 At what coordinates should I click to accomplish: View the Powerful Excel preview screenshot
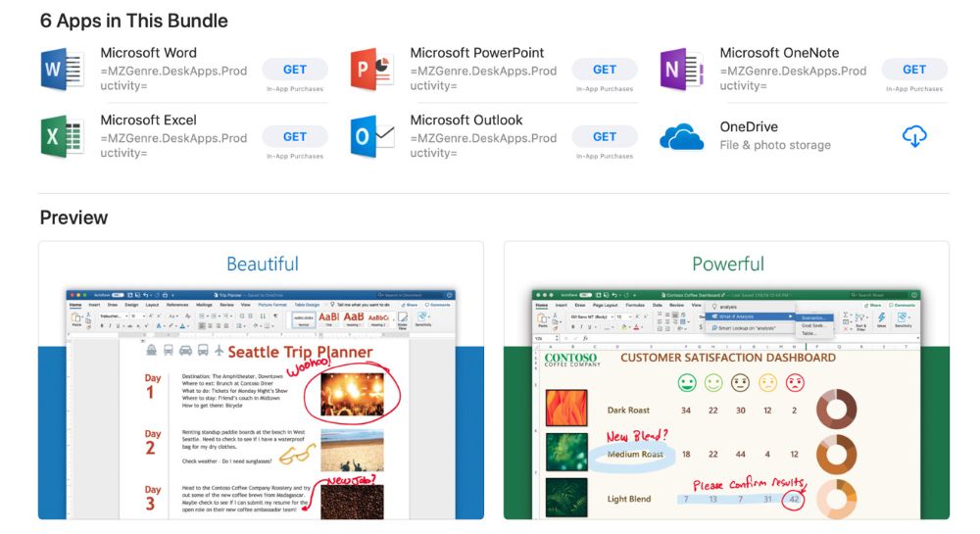(726, 380)
